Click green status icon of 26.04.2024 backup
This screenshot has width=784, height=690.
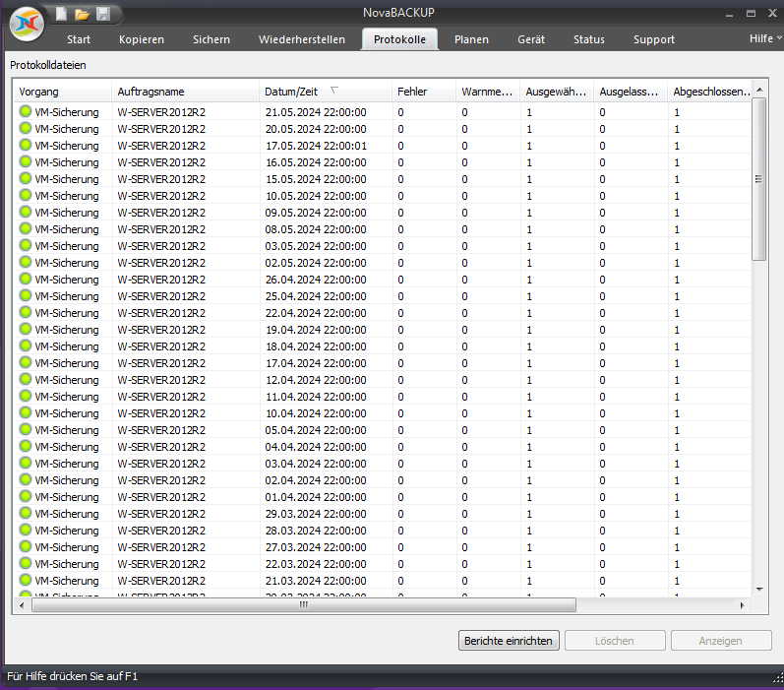(x=26, y=280)
